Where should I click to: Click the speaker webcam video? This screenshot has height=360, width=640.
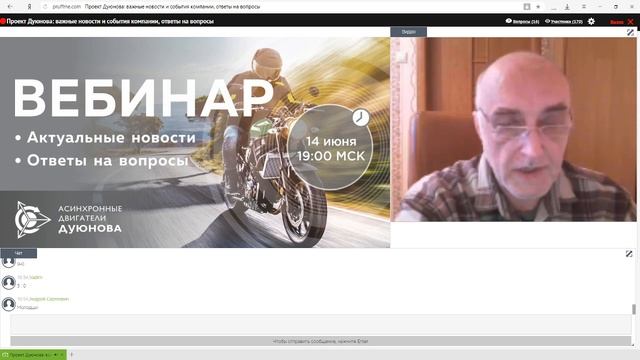tap(513, 129)
